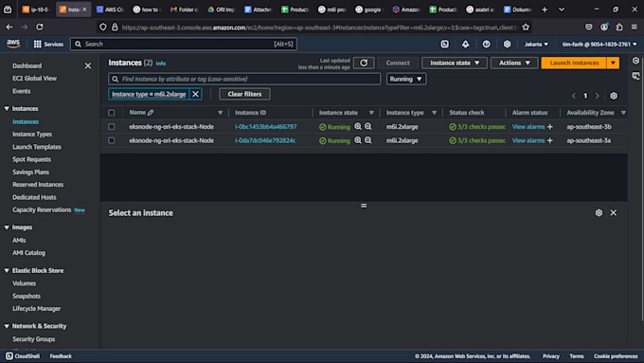Viewport: 644px width, 363px height.
Task: Check the instance i-0bc1453bb4a466797 row
Action: 112,127
